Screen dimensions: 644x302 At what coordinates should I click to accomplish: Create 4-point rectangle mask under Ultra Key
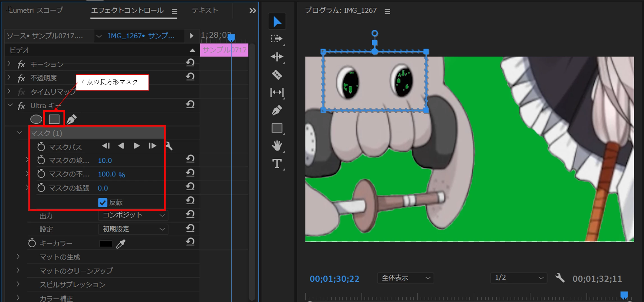click(x=54, y=119)
